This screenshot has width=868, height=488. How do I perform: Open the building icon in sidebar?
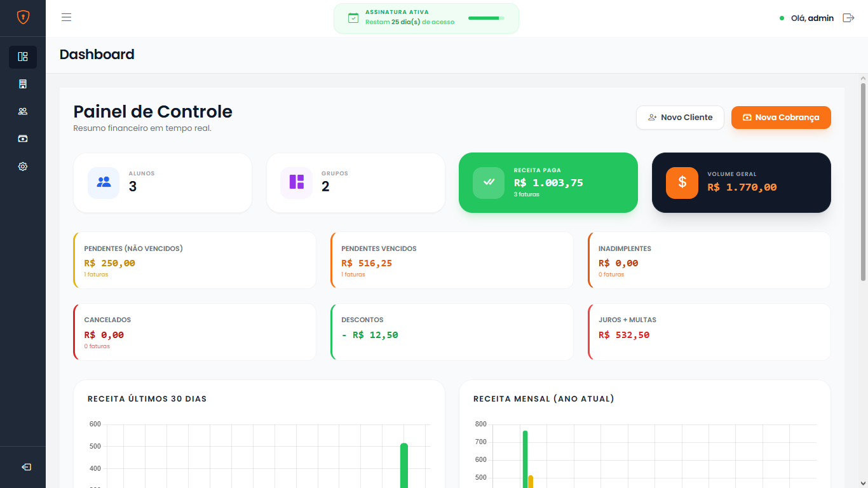[23, 84]
